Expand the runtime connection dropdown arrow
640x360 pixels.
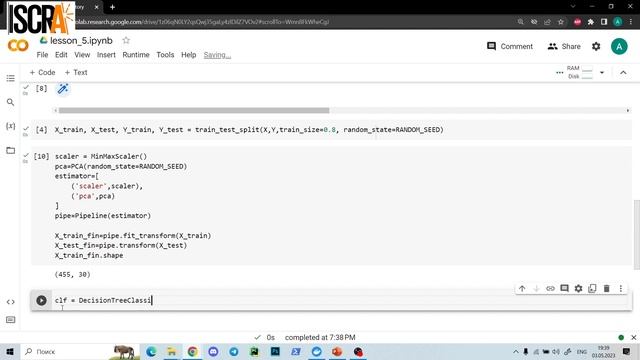point(602,73)
